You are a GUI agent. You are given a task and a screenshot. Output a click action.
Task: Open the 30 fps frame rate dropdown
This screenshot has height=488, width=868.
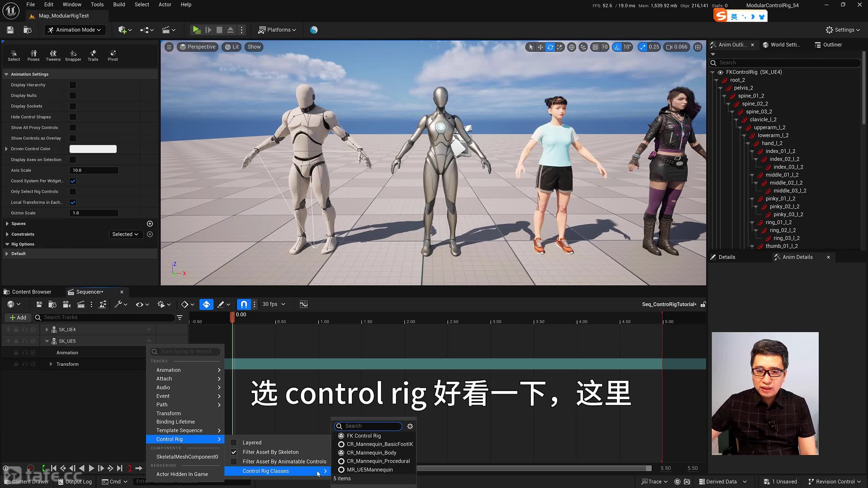pyautogui.click(x=273, y=304)
